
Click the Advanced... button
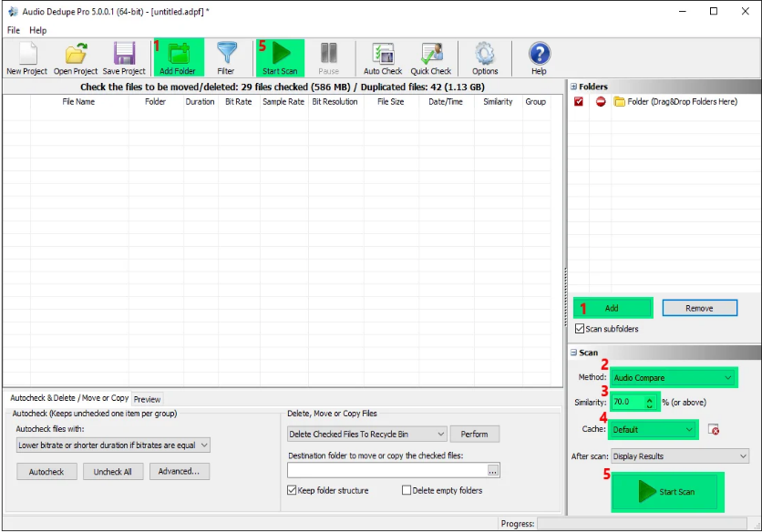(180, 471)
